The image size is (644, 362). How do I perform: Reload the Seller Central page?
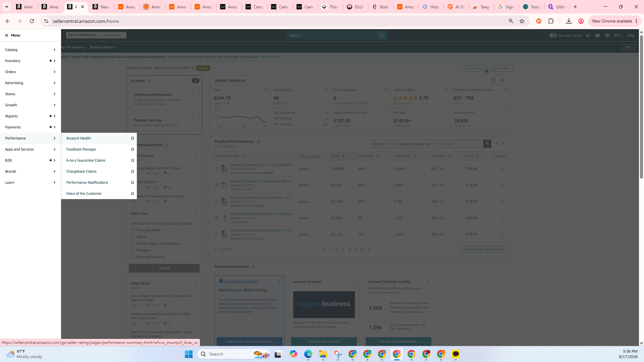[x=32, y=21]
